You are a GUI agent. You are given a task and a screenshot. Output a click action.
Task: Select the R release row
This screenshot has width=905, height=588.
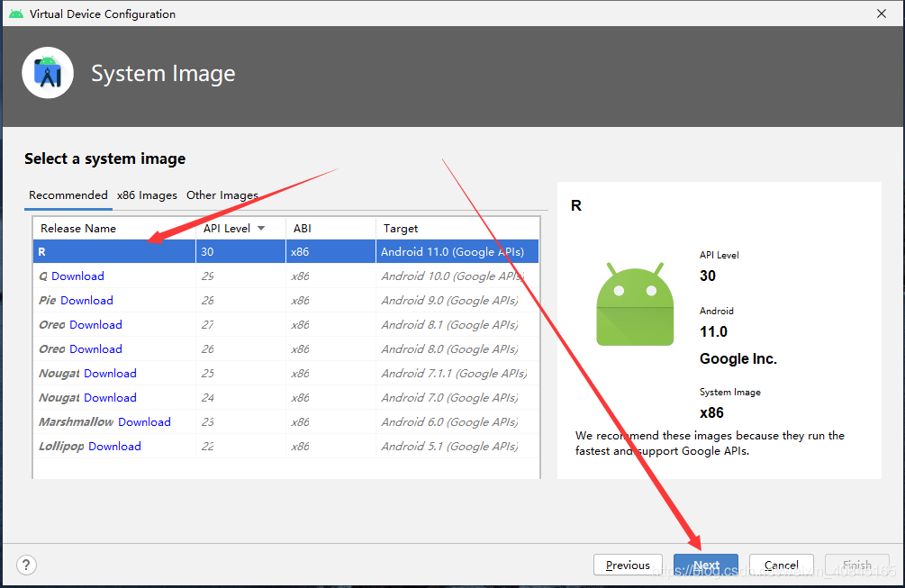(x=286, y=251)
